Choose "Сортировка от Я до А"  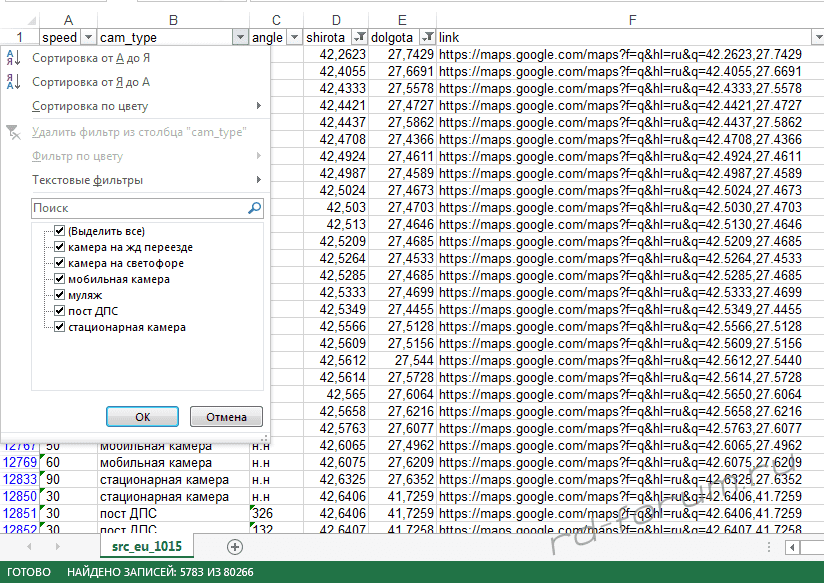91,82
